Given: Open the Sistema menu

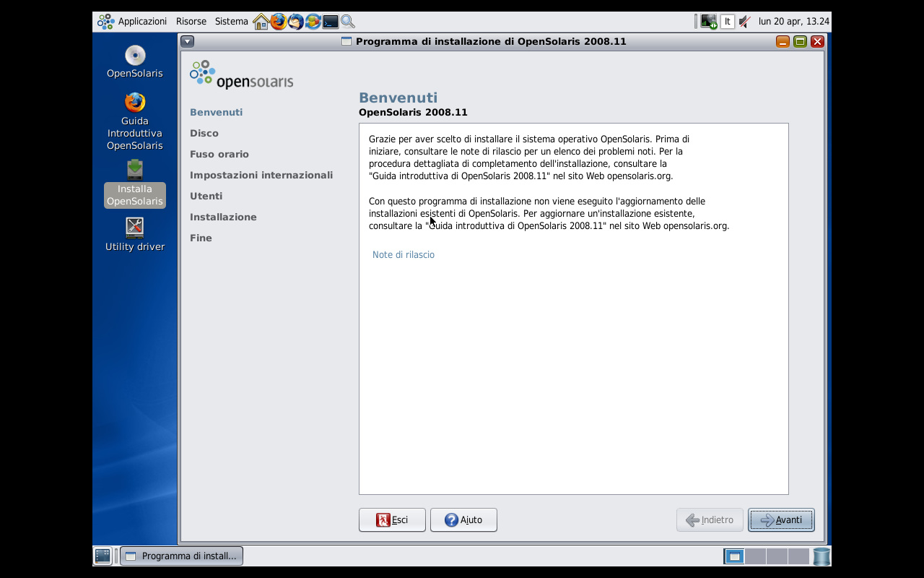Looking at the screenshot, I should pos(232,22).
